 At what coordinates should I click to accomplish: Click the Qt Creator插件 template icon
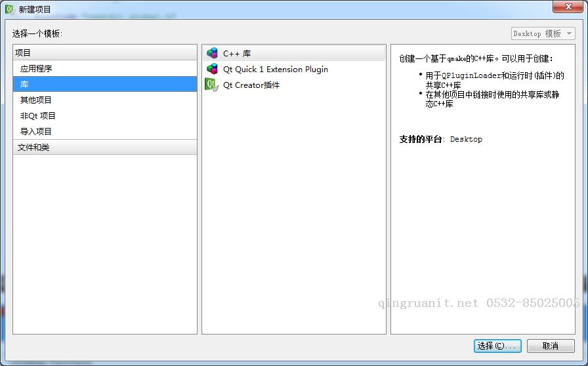[x=211, y=85]
